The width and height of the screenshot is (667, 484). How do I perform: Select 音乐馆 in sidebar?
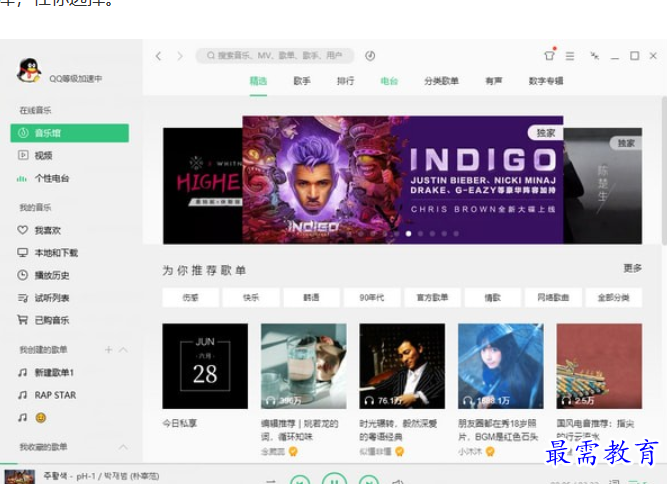click(x=70, y=133)
